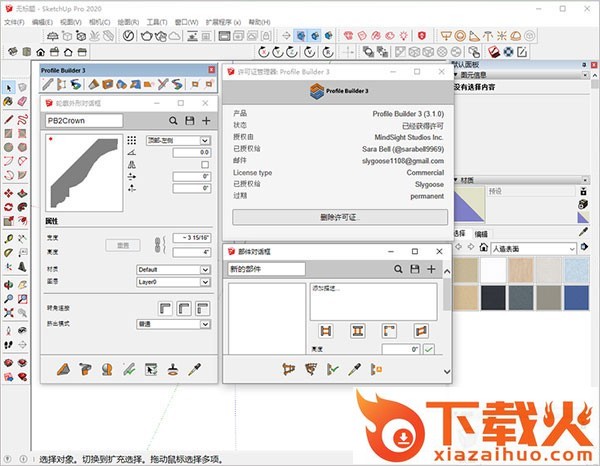This screenshot has height=466, width=600.
Task: Click the PB2Crown profile name field
Action: 84,120
